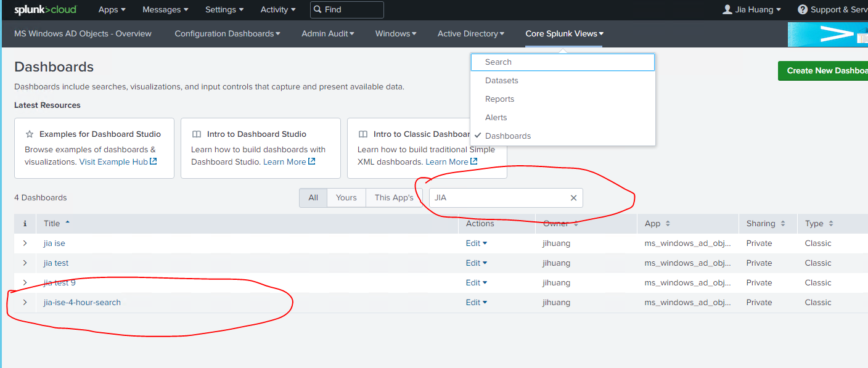Click Create New Dashboard button
Image resolution: width=868 pixels, height=368 pixels.
(825, 71)
